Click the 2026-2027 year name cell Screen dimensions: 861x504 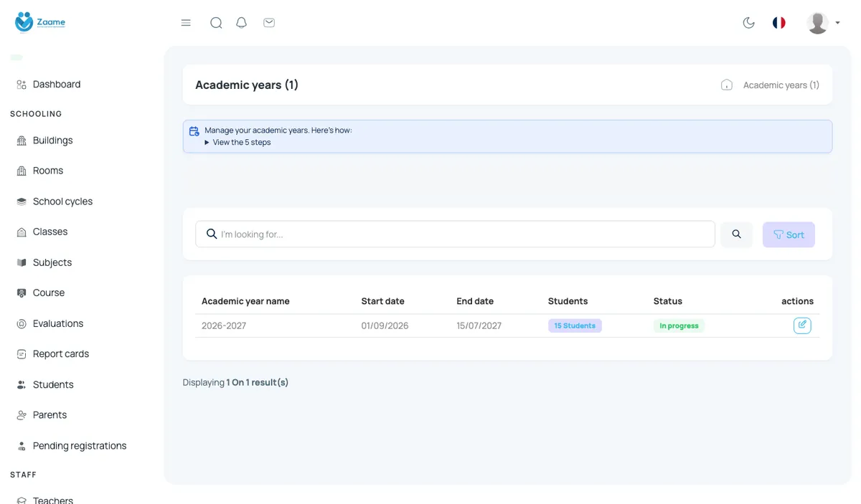tap(224, 325)
